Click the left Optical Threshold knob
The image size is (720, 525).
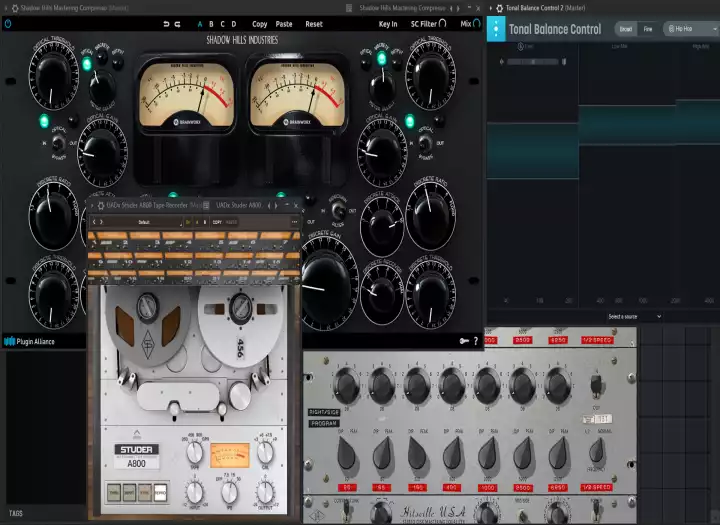tap(53, 77)
